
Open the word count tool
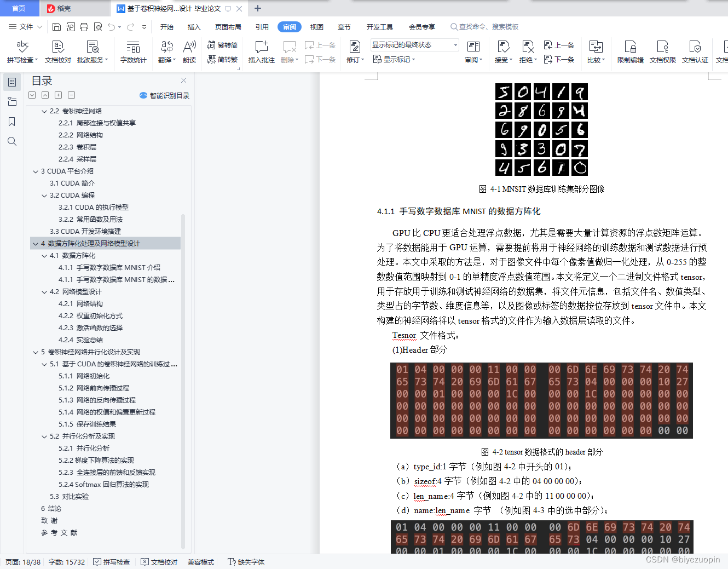[x=134, y=51]
